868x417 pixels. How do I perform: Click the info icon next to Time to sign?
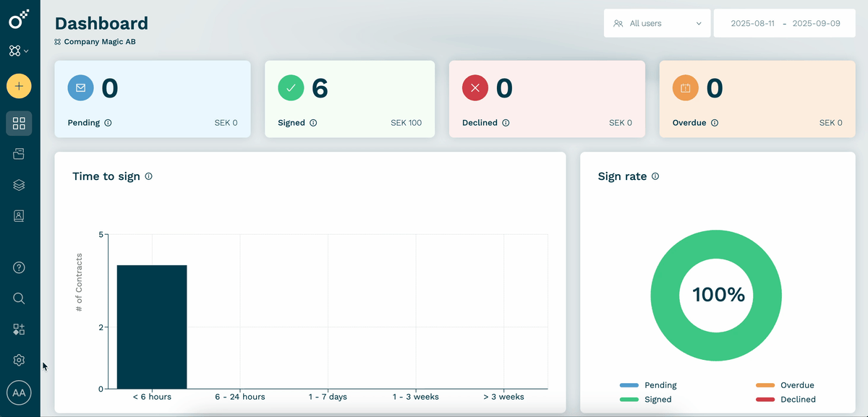pyautogui.click(x=148, y=176)
